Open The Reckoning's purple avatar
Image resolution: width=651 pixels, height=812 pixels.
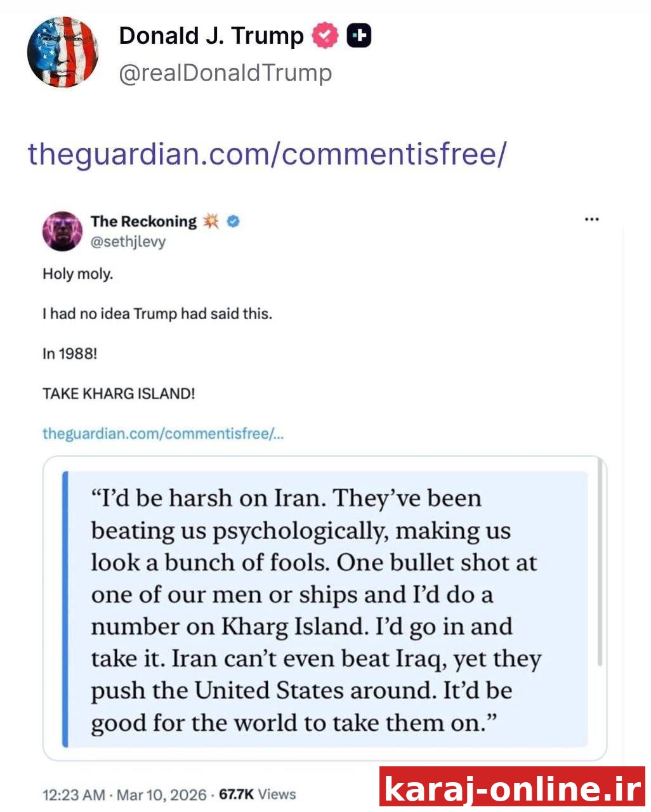point(62,231)
